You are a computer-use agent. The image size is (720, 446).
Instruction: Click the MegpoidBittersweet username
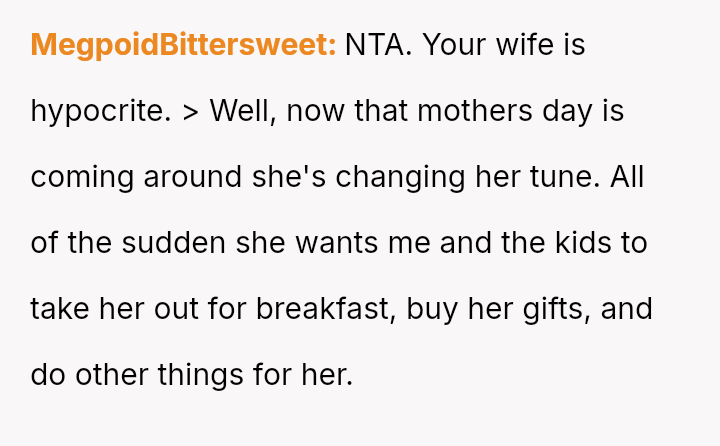pyautogui.click(x=183, y=45)
